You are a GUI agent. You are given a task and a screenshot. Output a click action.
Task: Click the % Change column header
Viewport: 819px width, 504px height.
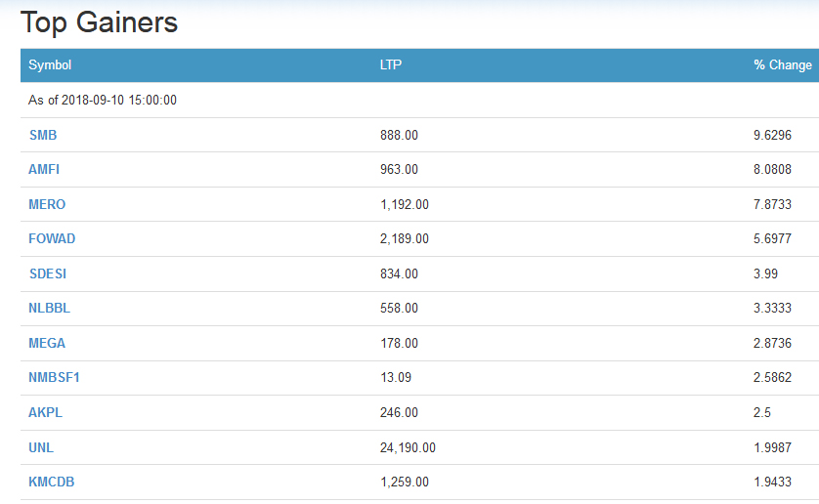coord(782,65)
